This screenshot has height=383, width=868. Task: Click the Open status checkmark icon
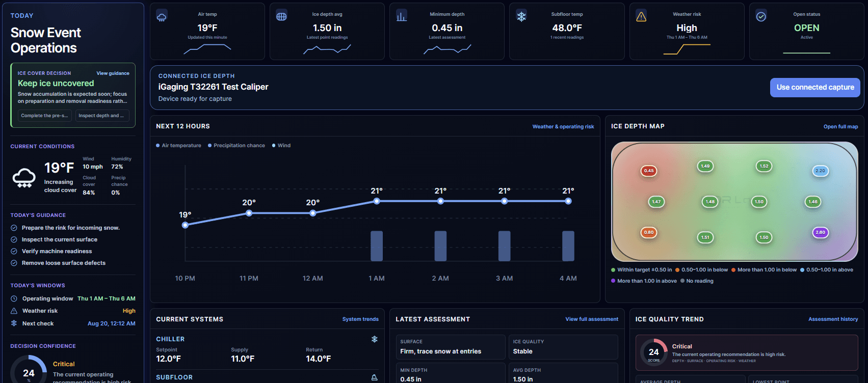click(761, 17)
